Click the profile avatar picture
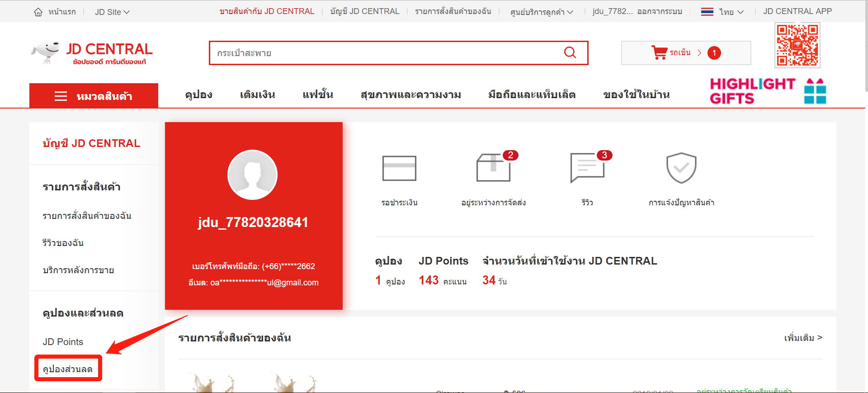Screen dimensions: 868x393 (x=252, y=175)
